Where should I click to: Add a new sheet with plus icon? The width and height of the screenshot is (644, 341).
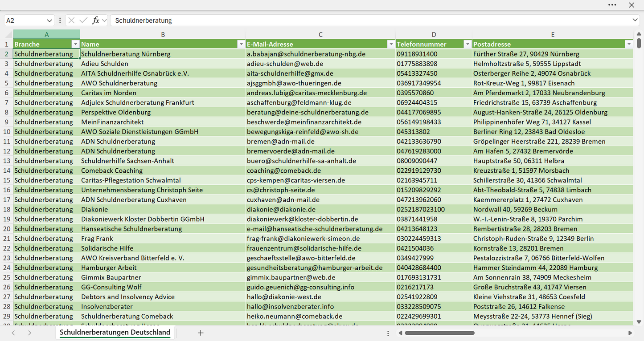click(x=201, y=333)
